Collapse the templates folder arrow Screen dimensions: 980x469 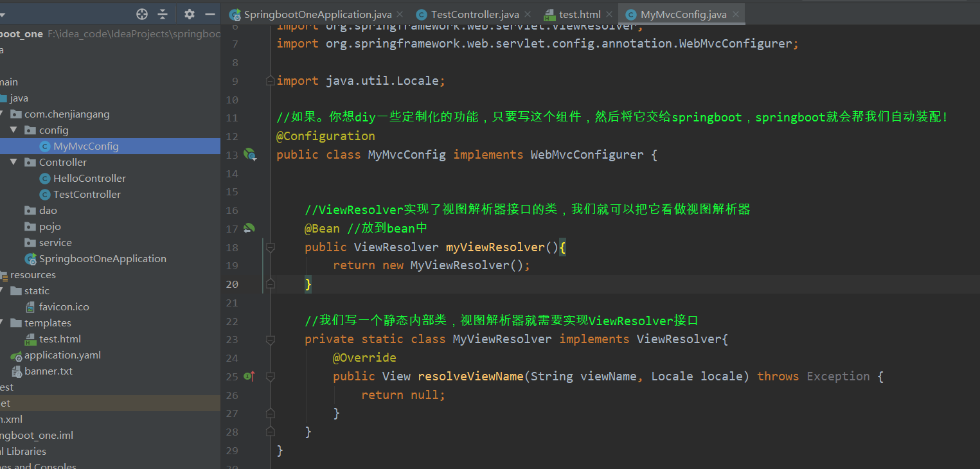pos(1,323)
